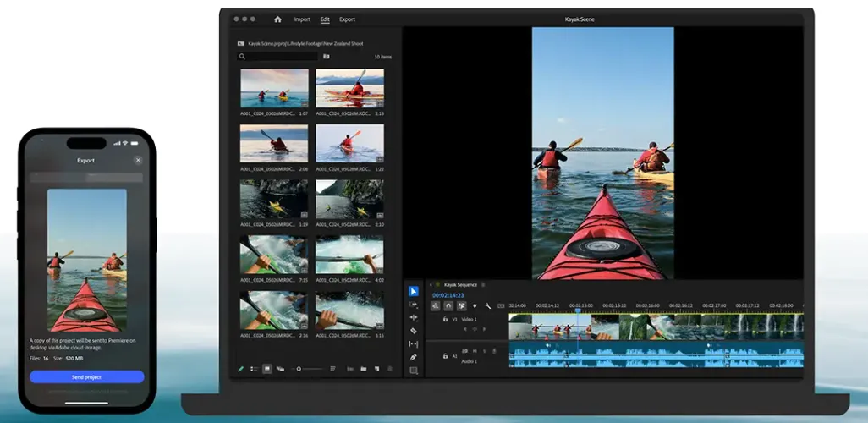Select the Selection arrow tool
The width and height of the screenshot is (868, 423).
(414, 291)
